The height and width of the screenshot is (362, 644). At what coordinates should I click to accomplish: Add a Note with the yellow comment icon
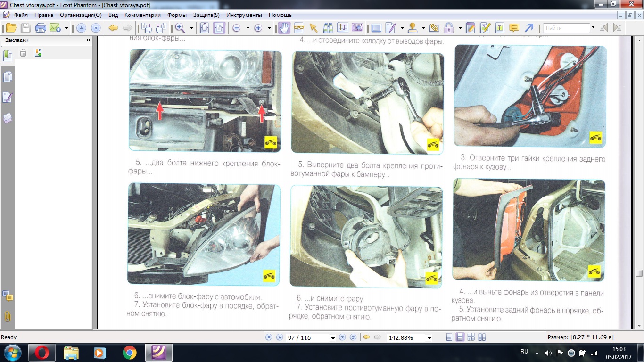coord(514,28)
